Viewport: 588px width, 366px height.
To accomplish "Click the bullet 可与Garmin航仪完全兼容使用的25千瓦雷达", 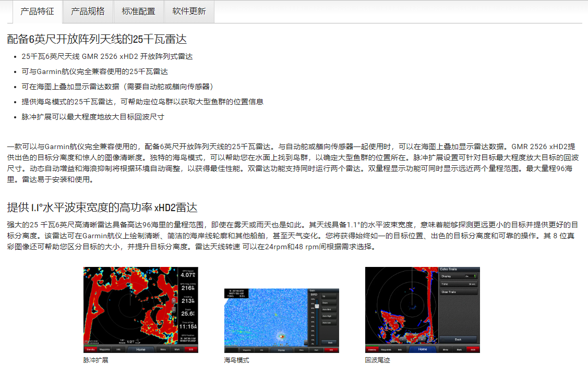I will (95, 71).
